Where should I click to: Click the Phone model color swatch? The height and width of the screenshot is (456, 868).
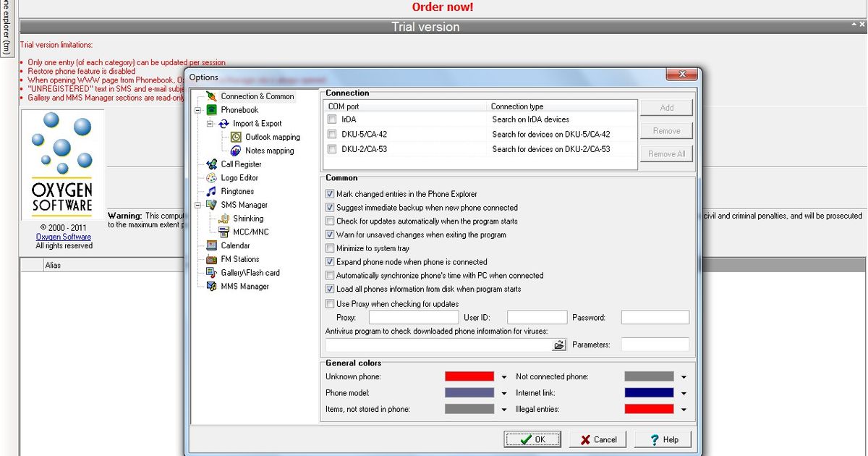[469, 393]
